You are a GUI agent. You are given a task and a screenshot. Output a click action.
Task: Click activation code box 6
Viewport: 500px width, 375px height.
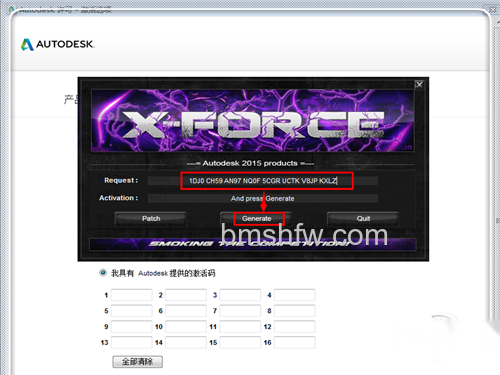click(x=186, y=311)
